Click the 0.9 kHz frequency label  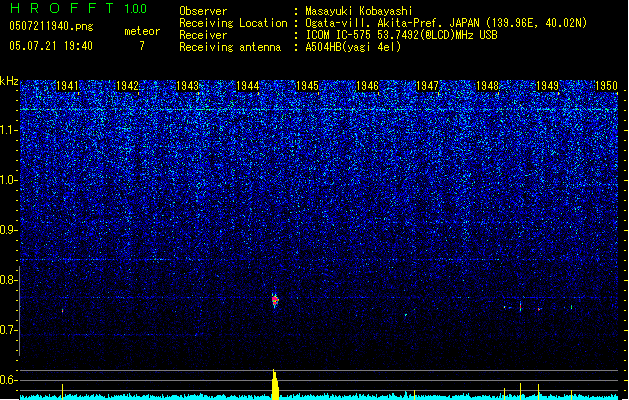pos(9,230)
